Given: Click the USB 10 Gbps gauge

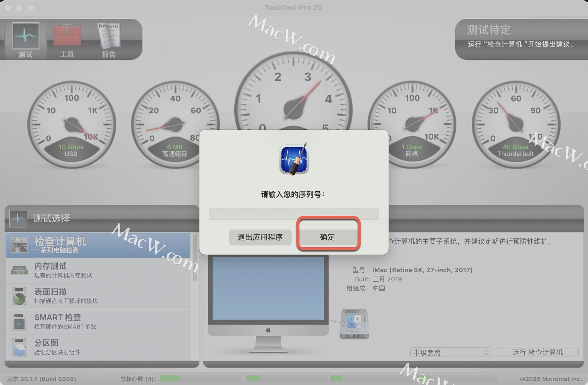Looking at the screenshot, I should pyautogui.click(x=71, y=125).
